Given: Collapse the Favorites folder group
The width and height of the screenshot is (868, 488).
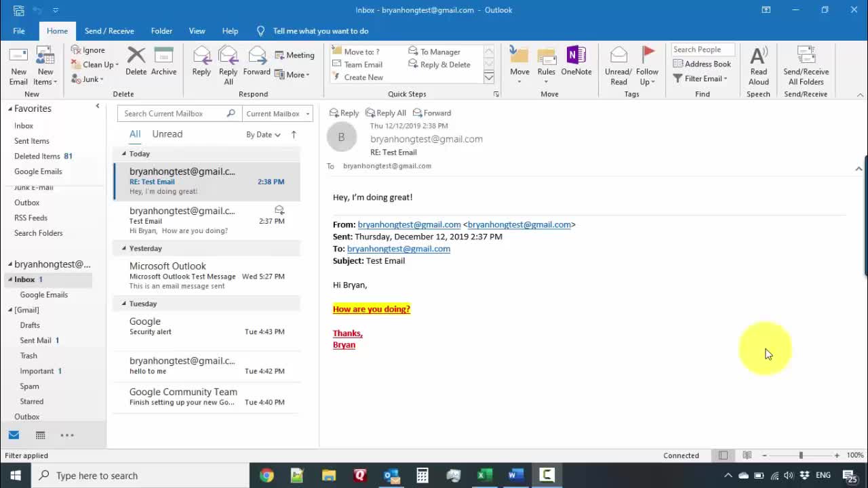Looking at the screenshot, I should click(x=10, y=108).
